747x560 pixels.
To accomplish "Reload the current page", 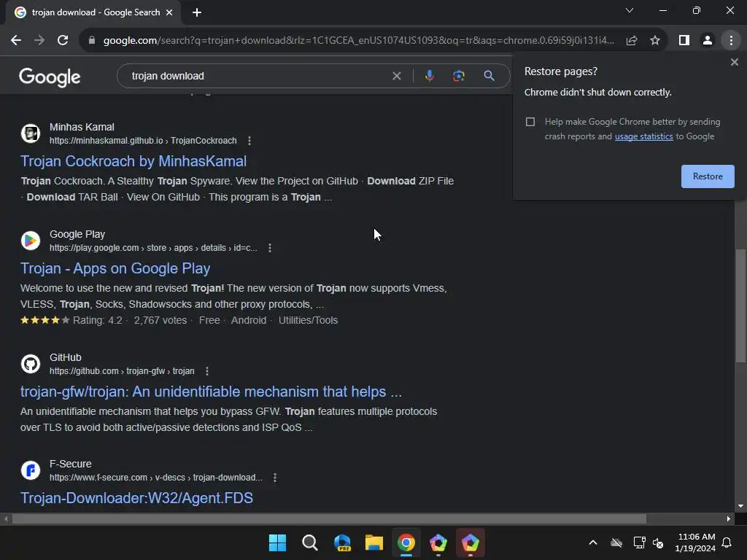I will click(63, 41).
